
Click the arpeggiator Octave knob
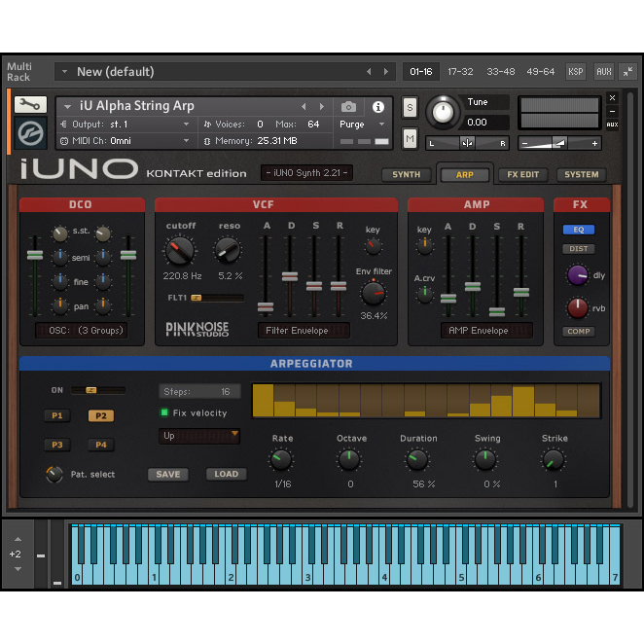[348, 459]
